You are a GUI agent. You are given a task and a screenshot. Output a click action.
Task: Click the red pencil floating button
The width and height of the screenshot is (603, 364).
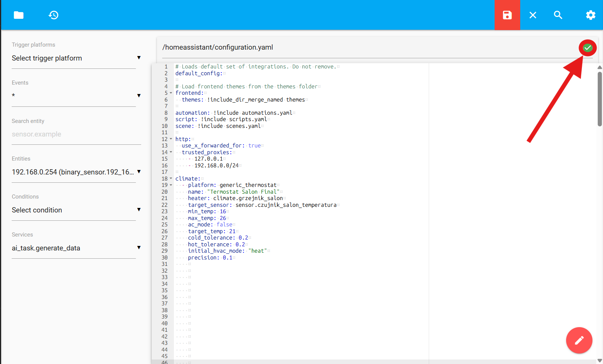(x=579, y=340)
